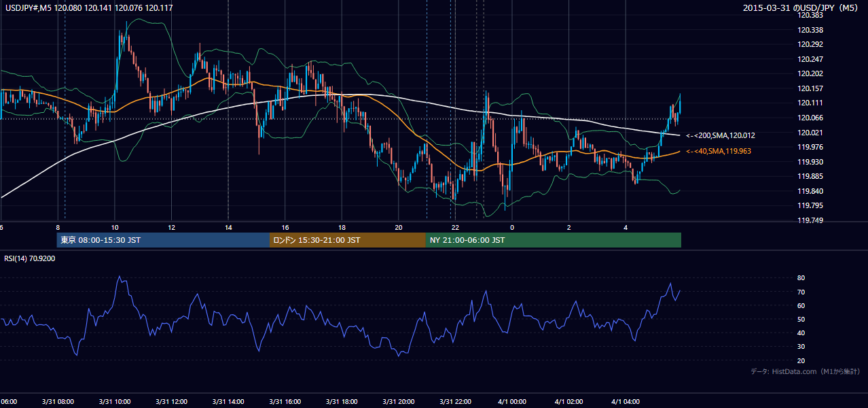Click price level 119.795 on price axis
Screen dimensions: 868x408
pyautogui.click(x=810, y=205)
